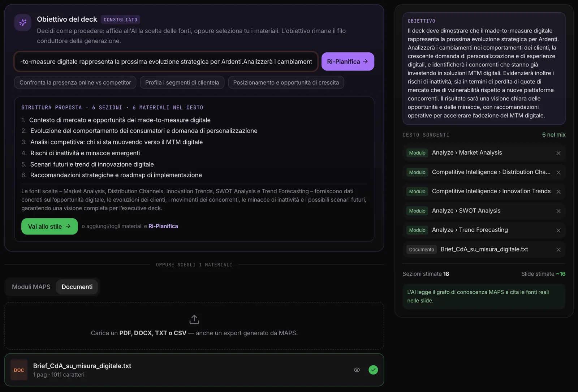Click the Ri-Pianifica link under the structure
Viewport: 578px width, 392px height.
pyautogui.click(x=163, y=226)
